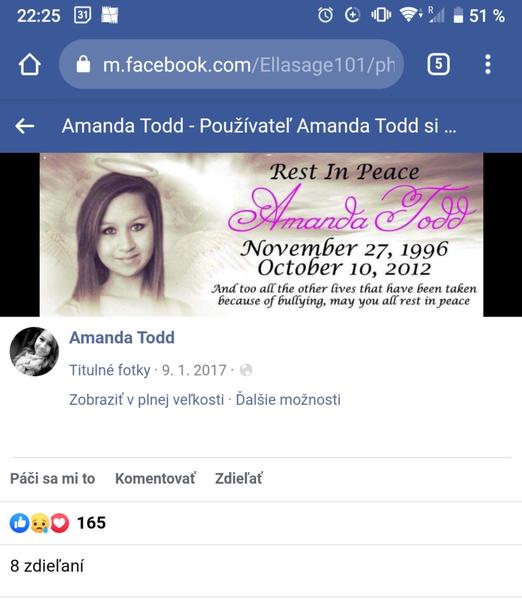
Task: Tap the globe public privacy icon
Action: [x=246, y=370]
